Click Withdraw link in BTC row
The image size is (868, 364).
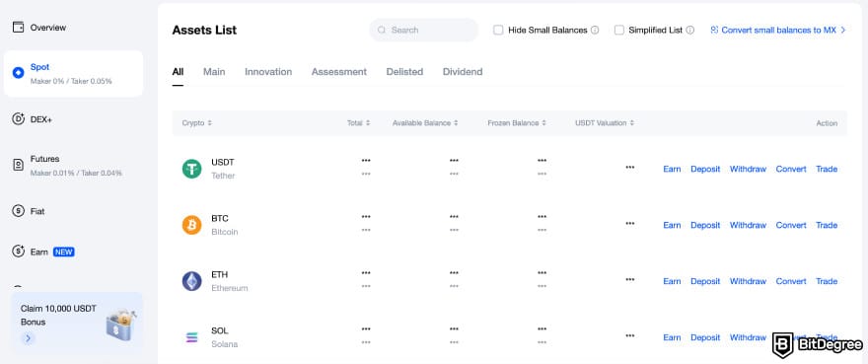click(x=748, y=225)
